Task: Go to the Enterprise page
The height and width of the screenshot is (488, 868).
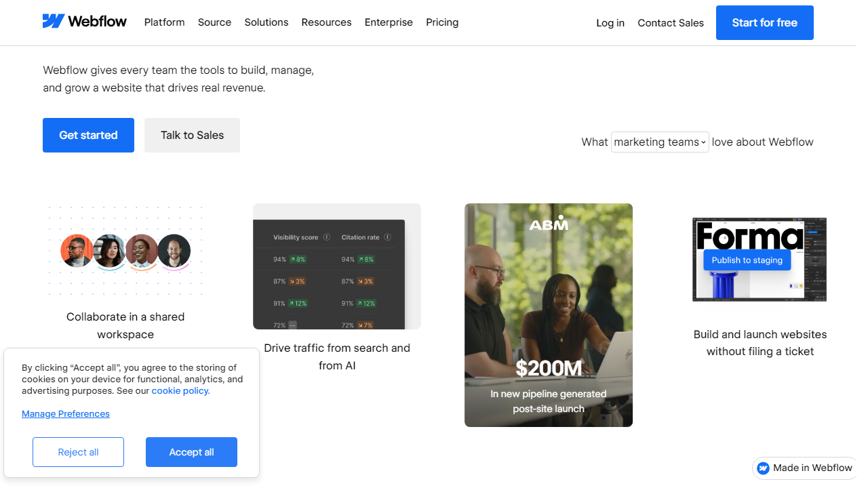Action: point(389,22)
